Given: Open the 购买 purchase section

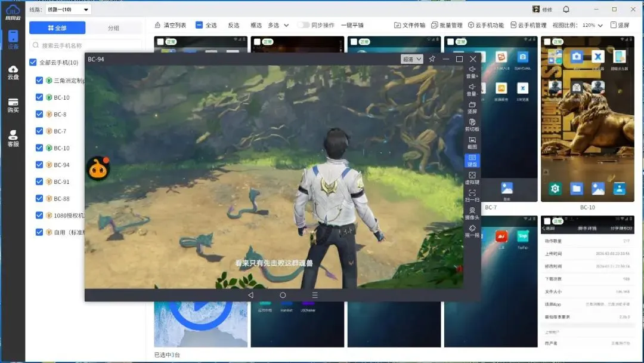Looking at the screenshot, I should click(x=13, y=106).
